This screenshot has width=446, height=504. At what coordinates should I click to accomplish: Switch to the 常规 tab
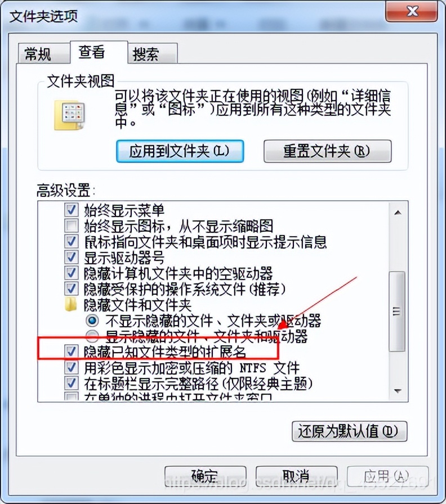pyautogui.click(x=38, y=53)
